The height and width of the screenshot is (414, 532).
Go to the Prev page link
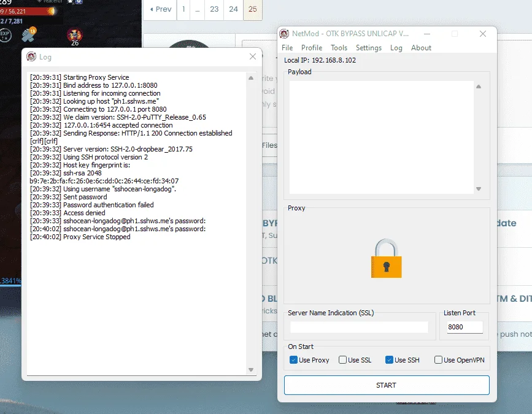(161, 9)
